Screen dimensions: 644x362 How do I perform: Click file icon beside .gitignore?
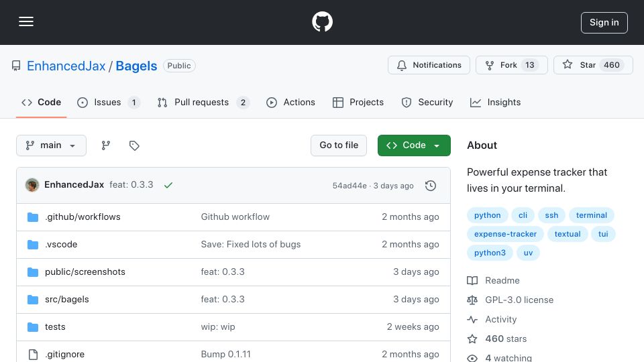(34, 354)
